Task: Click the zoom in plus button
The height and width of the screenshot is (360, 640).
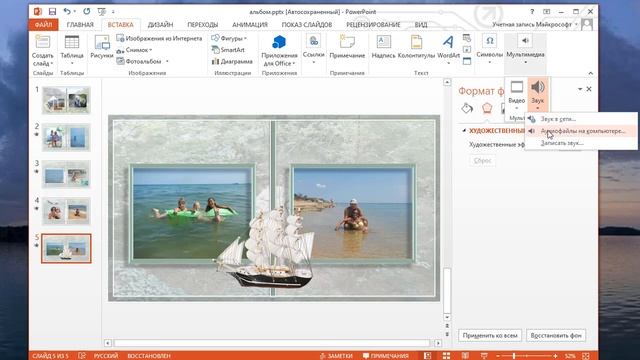Action: [x=555, y=356]
